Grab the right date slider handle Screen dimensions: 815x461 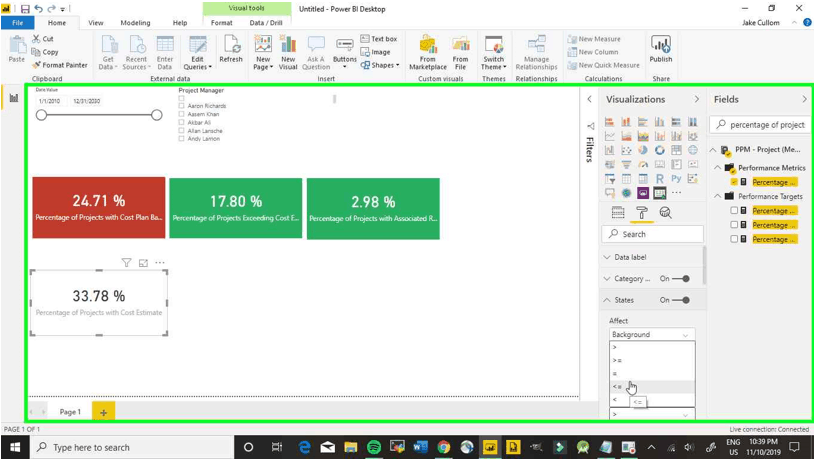tap(156, 115)
